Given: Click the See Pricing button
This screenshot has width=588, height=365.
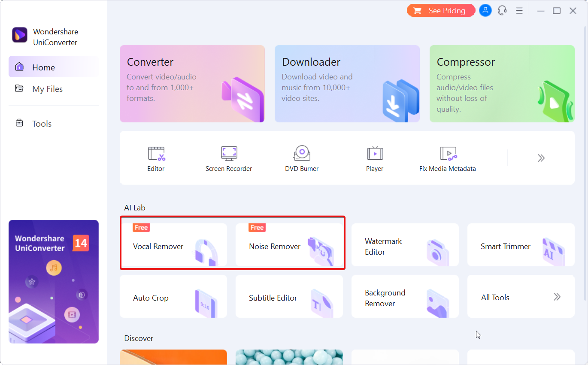Looking at the screenshot, I should [441, 11].
